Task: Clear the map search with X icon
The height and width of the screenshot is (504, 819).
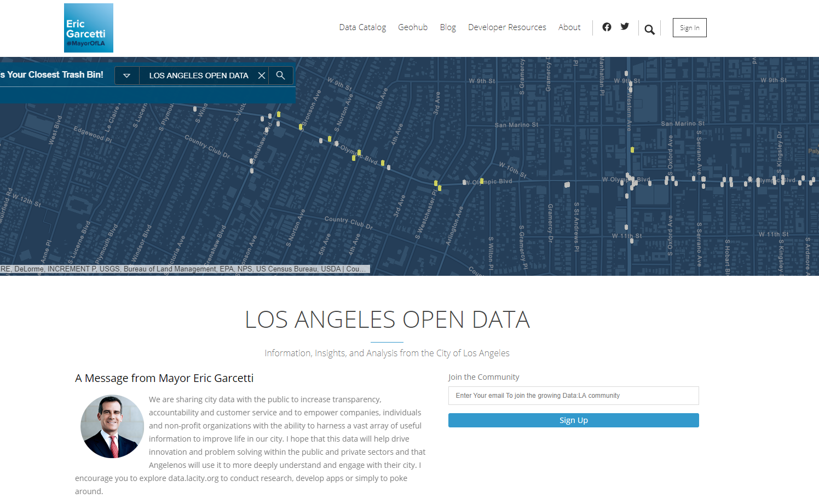Action: coord(262,76)
